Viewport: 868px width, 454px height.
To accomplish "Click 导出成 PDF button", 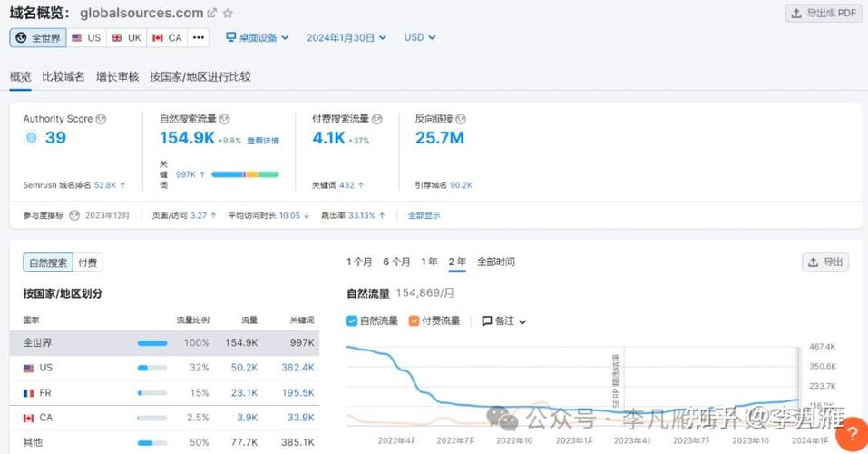I will click(x=824, y=14).
